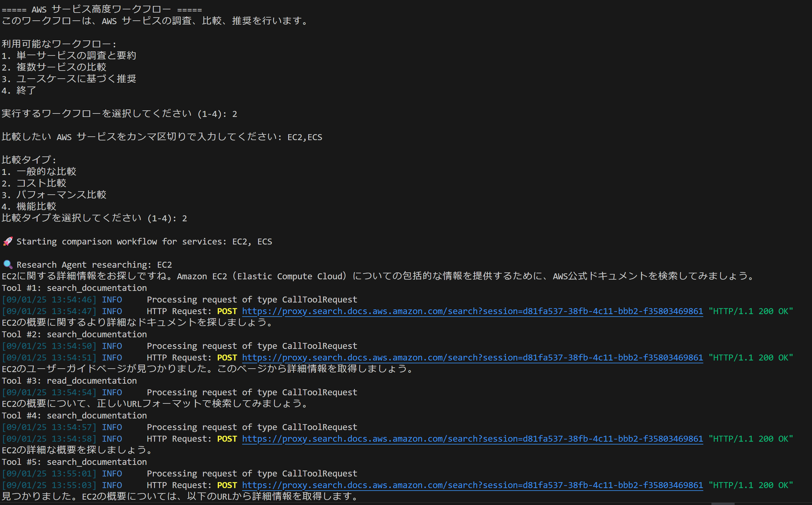812x505 pixels.
Task: Click the option '2. 複数サービスの比較'
Action: [54, 67]
